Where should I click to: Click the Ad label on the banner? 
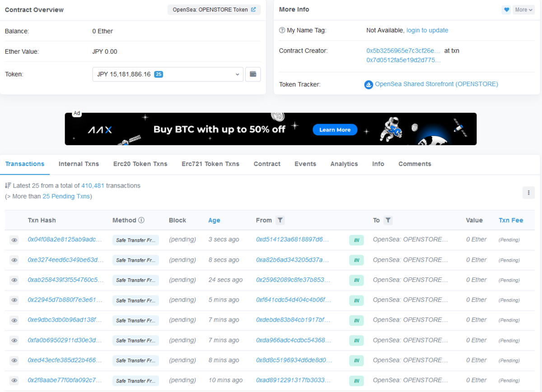coord(77,113)
